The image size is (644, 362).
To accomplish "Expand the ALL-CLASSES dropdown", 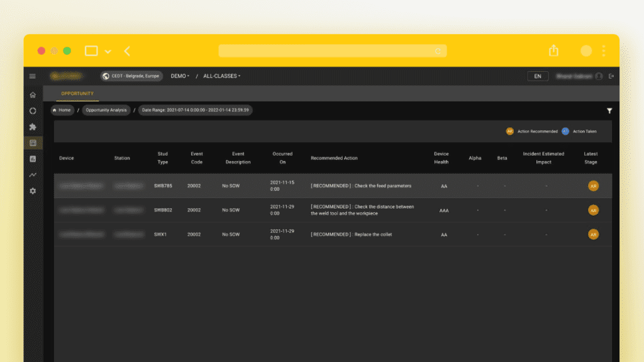I will click(x=221, y=76).
